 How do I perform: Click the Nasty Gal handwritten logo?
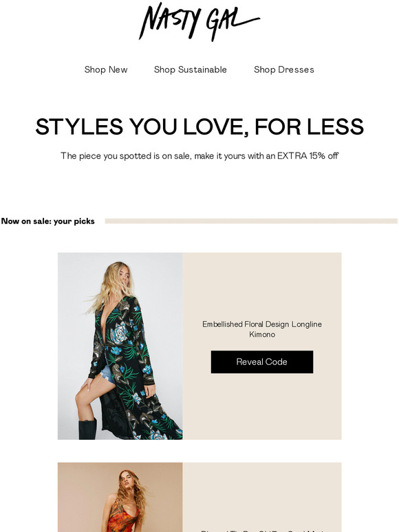point(199,21)
